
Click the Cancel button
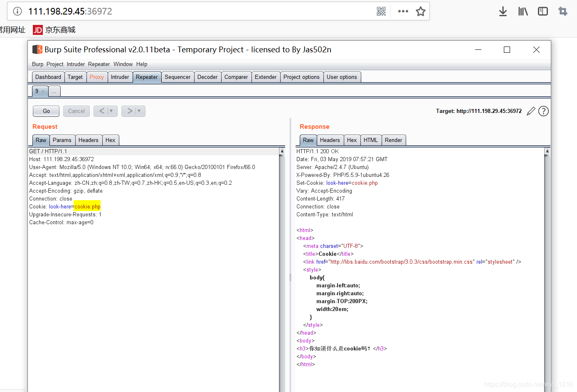click(x=76, y=111)
